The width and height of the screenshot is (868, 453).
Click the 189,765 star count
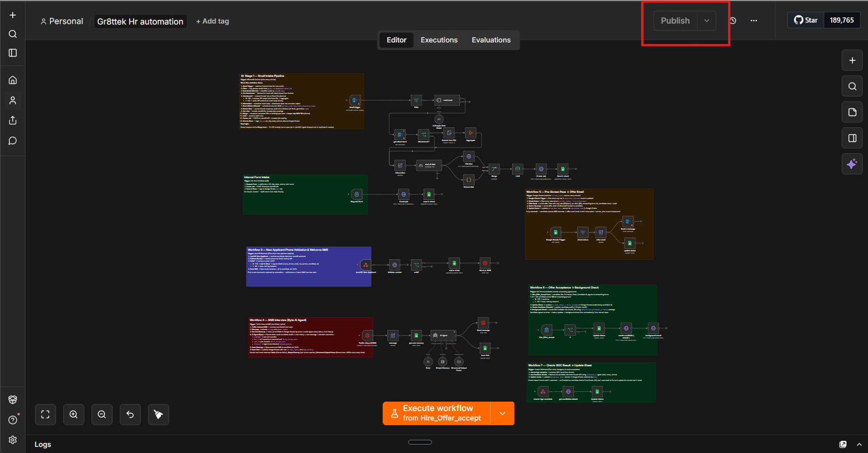(x=842, y=20)
